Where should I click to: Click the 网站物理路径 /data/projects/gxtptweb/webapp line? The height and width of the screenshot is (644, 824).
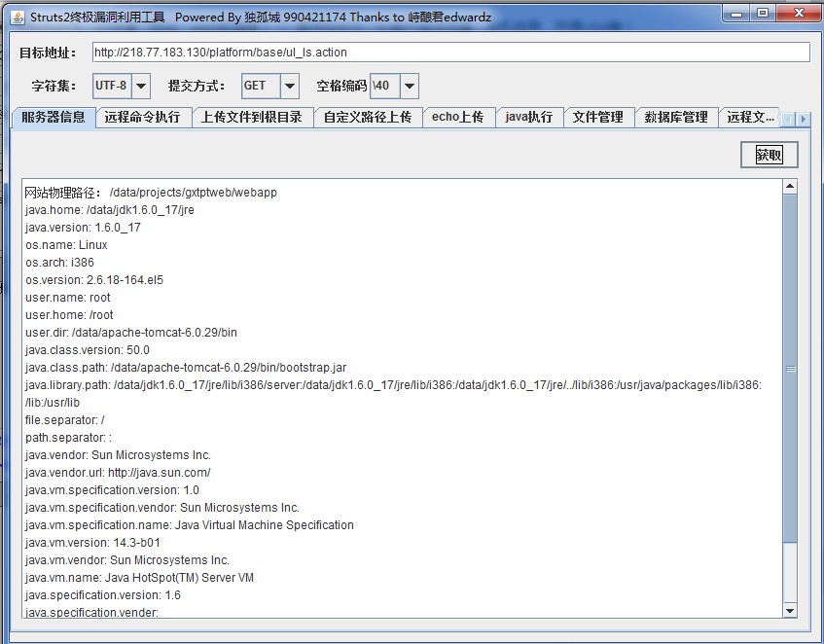click(x=151, y=193)
